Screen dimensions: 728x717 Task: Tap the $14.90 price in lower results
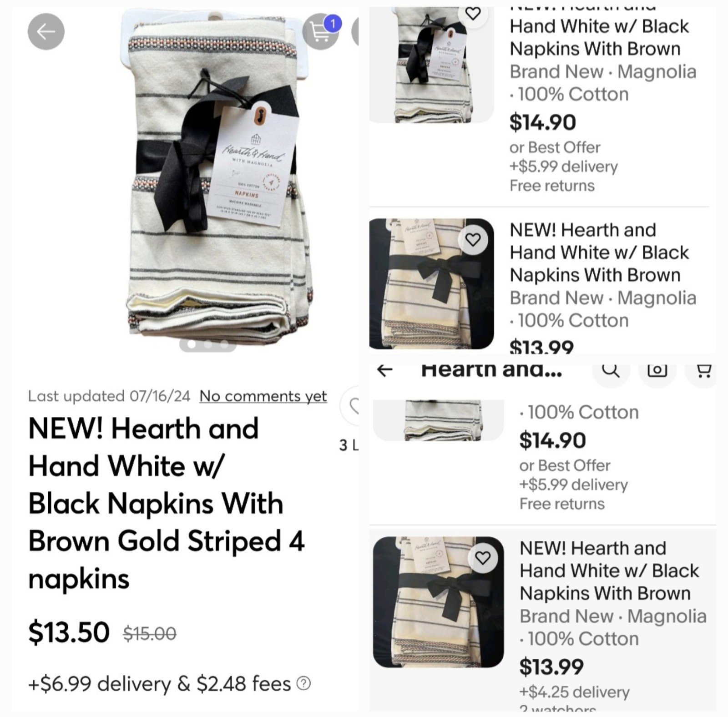tap(552, 440)
